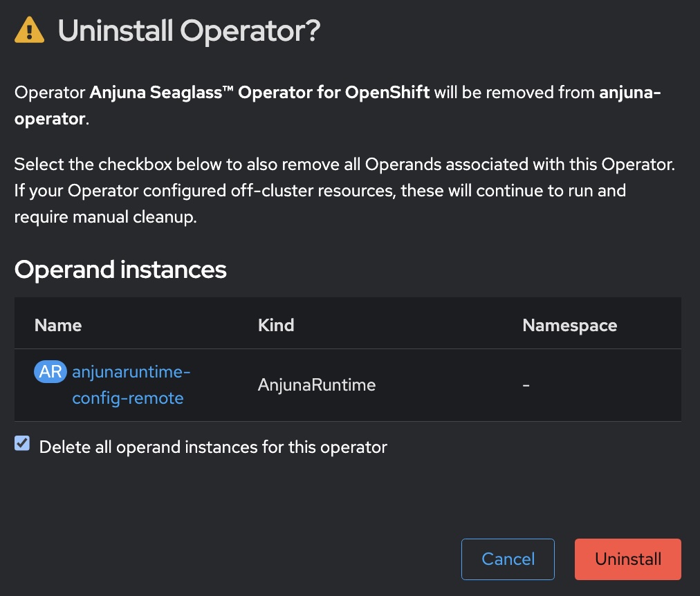Click the Namespace column header

[x=569, y=325]
